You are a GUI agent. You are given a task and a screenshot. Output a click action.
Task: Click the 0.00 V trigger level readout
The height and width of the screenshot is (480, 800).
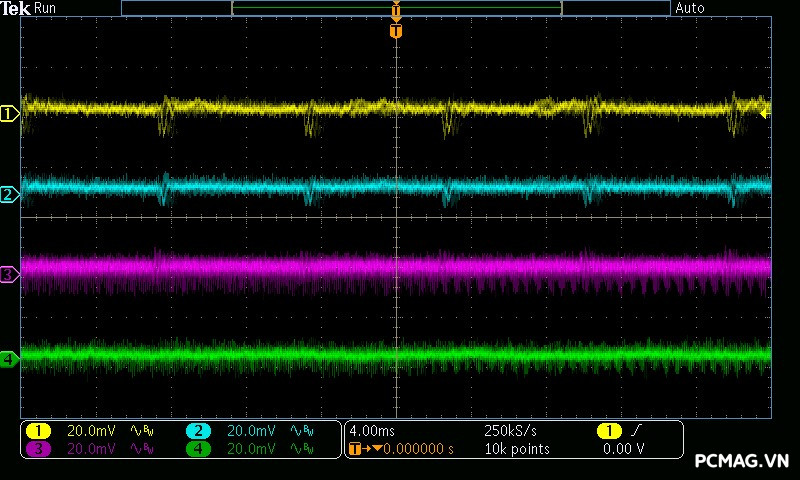click(623, 449)
